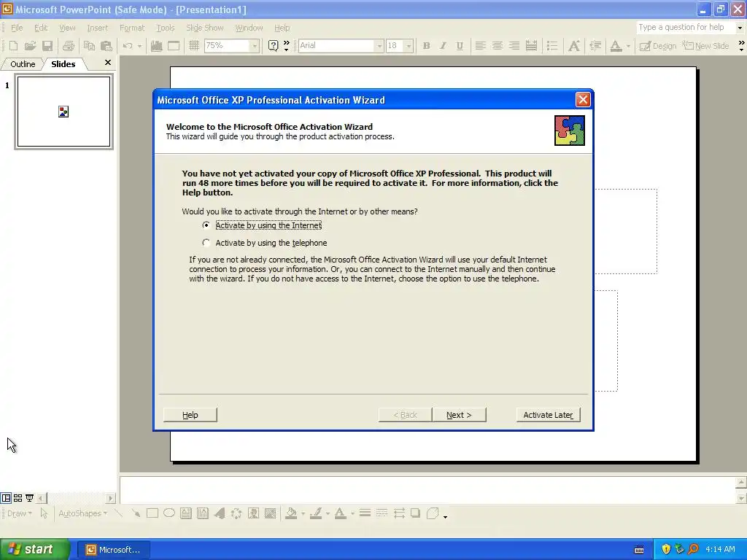Viewport: 747px width, 560px height.
Task: Toggle Italic formatting
Action: 443,46
